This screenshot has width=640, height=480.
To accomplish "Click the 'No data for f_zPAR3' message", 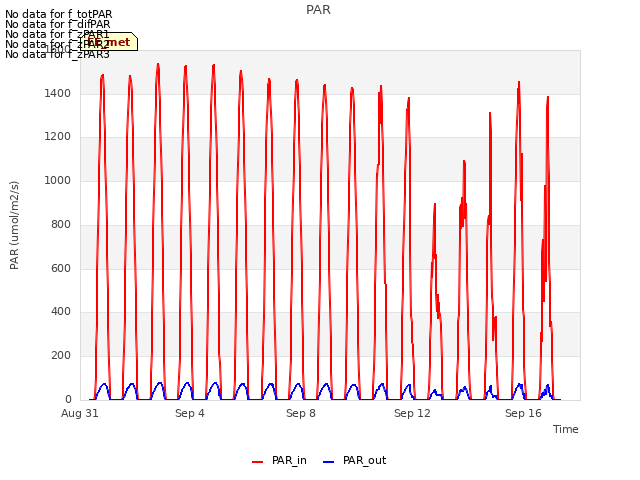I will [x=58, y=54].
